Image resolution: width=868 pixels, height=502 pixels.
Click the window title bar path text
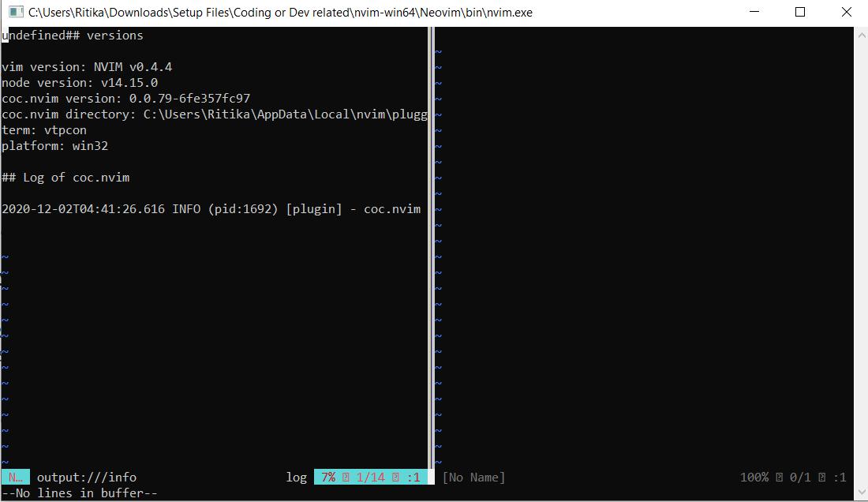coord(280,12)
